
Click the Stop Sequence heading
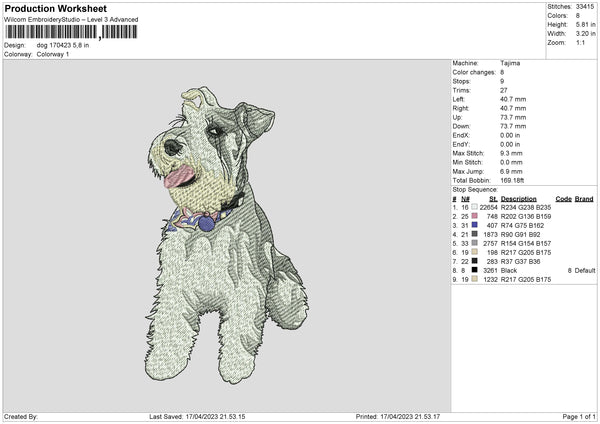tap(475, 189)
